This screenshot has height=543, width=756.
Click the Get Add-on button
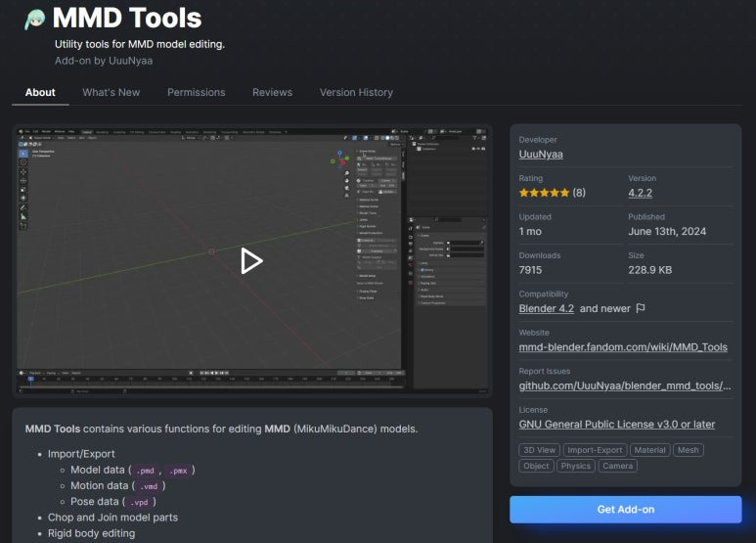point(625,509)
